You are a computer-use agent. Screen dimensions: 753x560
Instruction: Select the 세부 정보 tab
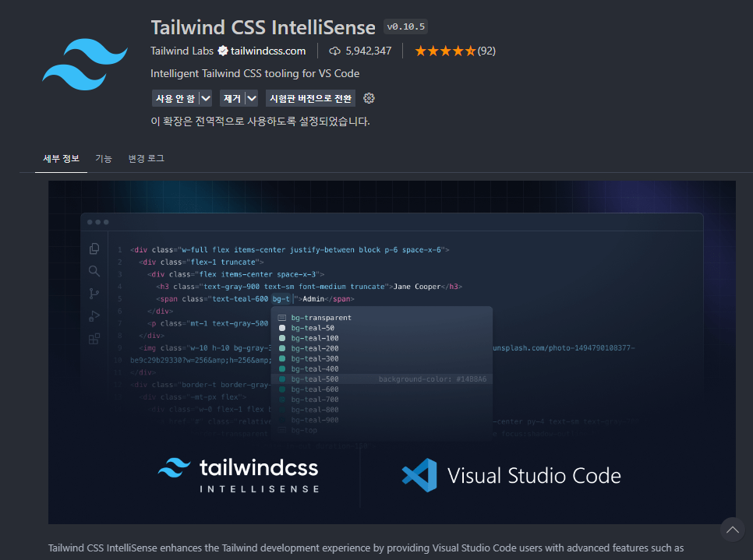point(61,158)
